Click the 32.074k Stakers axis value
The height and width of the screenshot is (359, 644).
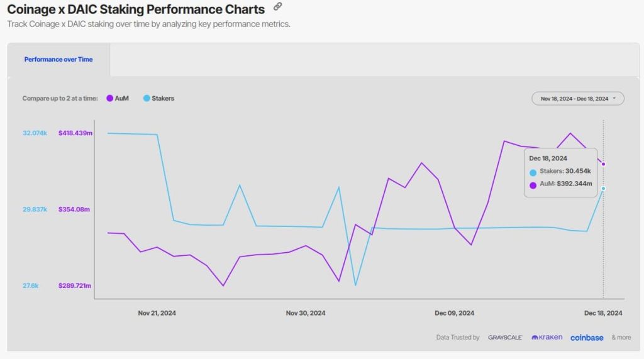click(35, 133)
